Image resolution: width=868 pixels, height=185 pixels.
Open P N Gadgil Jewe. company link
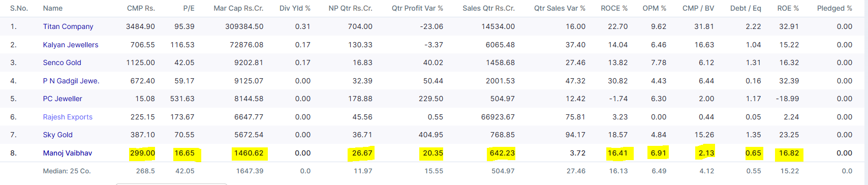tap(71, 81)
